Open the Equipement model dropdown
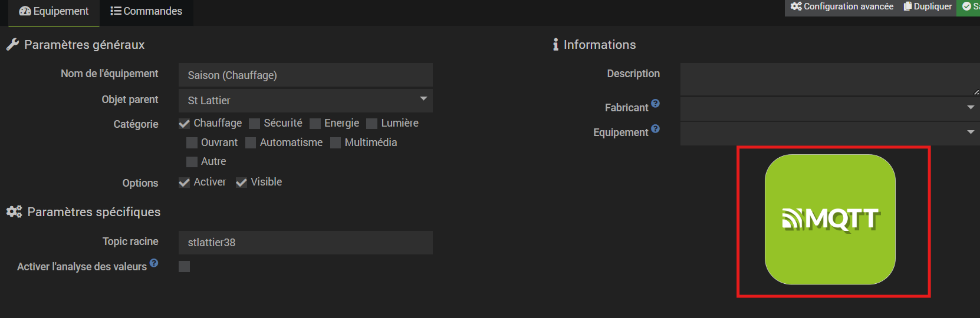The image size is (980, 318). (x=828, y=133)
